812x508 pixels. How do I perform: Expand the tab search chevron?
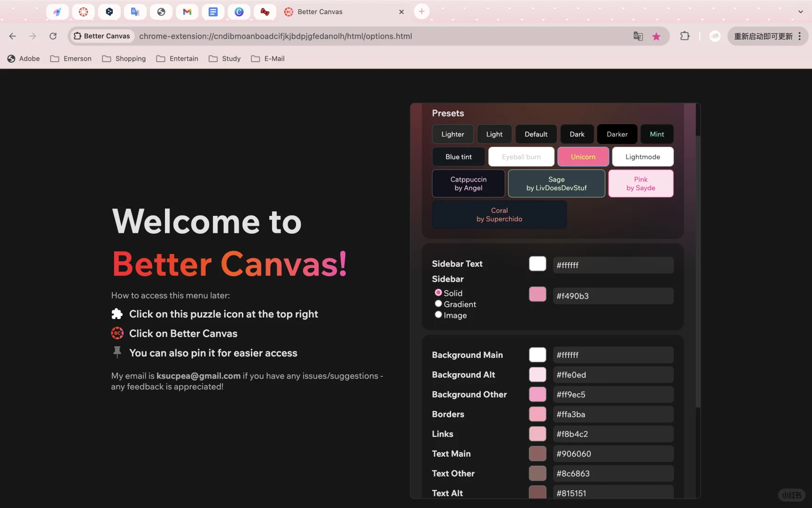(801, 12)
